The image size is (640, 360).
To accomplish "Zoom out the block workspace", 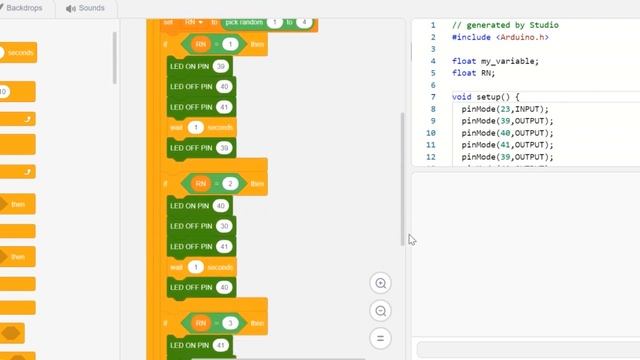I will pos(380,311).
